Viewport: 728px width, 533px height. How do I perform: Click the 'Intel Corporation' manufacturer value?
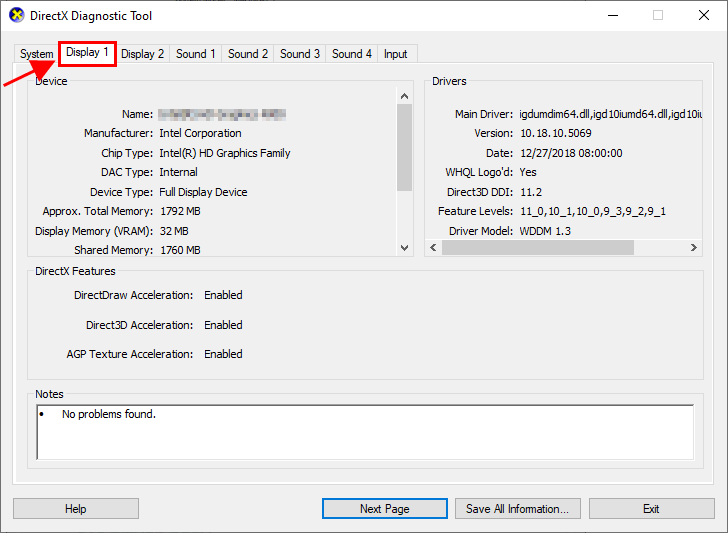pos(200,133)
